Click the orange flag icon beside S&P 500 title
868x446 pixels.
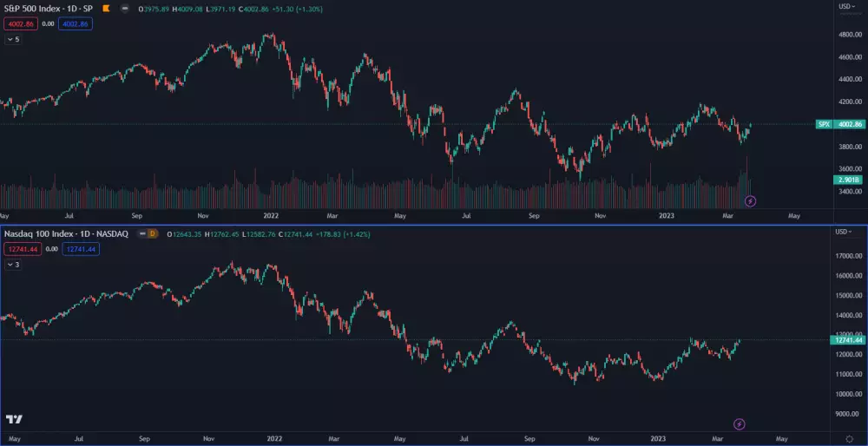106,8
